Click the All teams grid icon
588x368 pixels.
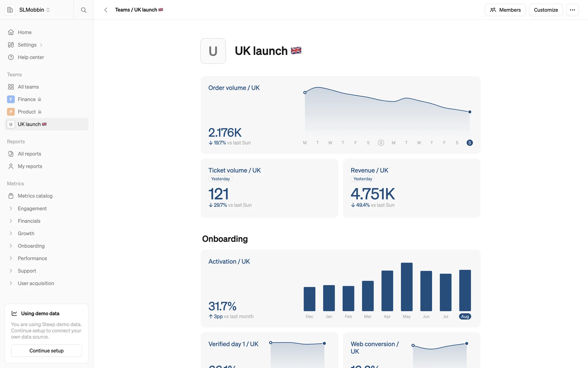coord(11,87)
